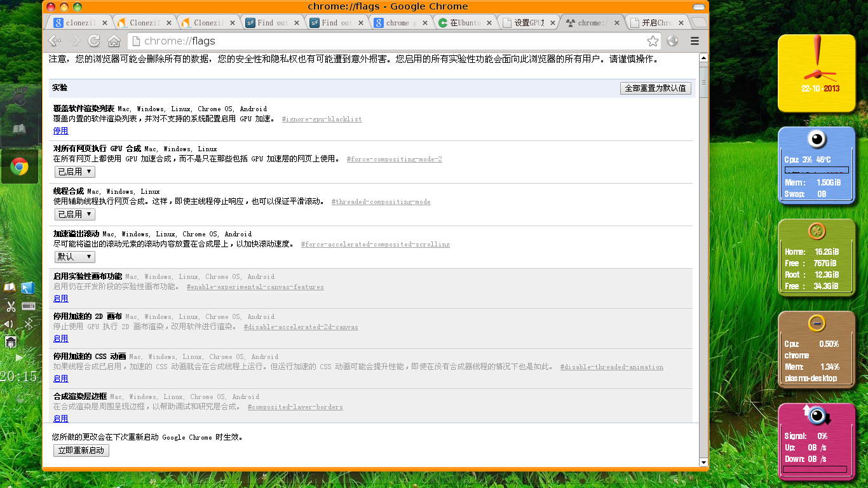Click the #disable-threaded-animation anchor link
This screenshot has height=488, width=868.
click(x=612, y=367)
